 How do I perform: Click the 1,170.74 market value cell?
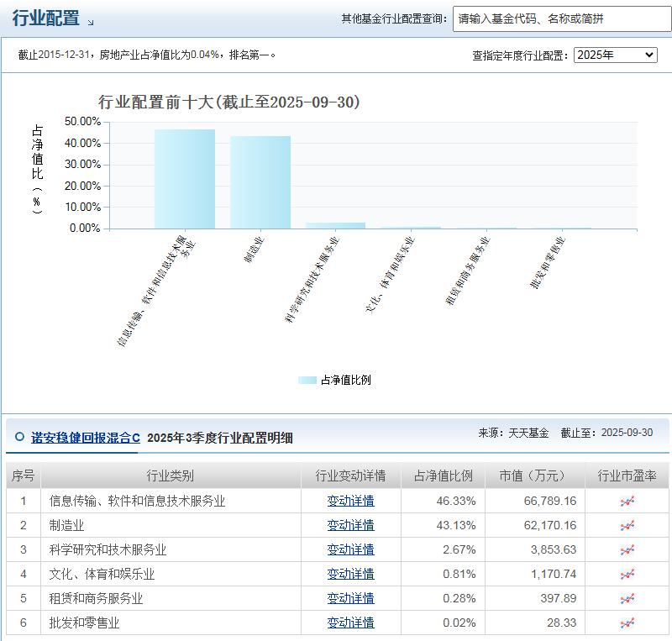(535, 574)
